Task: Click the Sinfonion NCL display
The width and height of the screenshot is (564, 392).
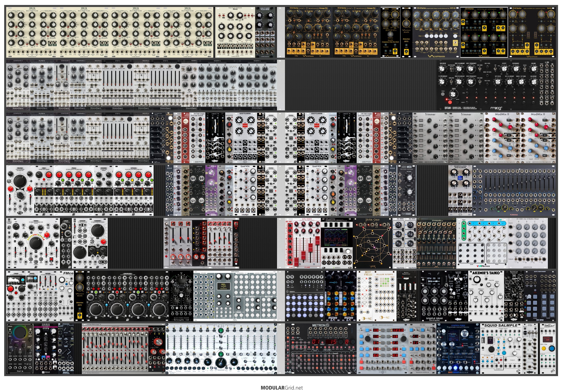Action: [x=223, y=287]
